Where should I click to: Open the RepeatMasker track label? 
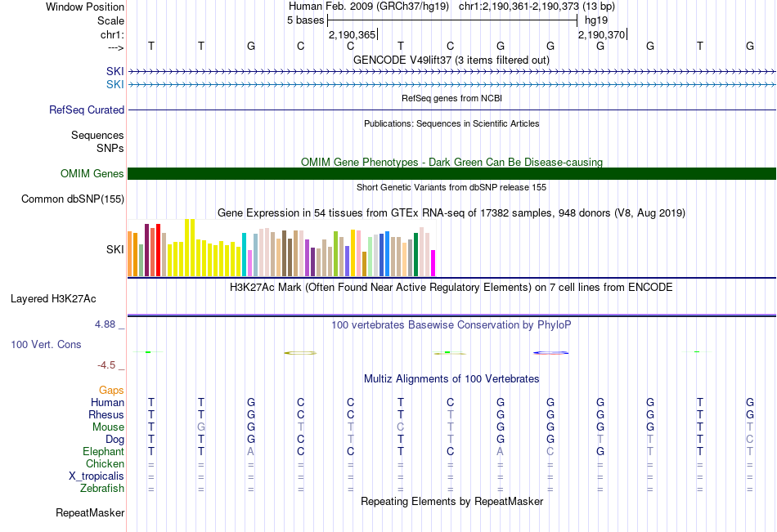coord(90,512)
